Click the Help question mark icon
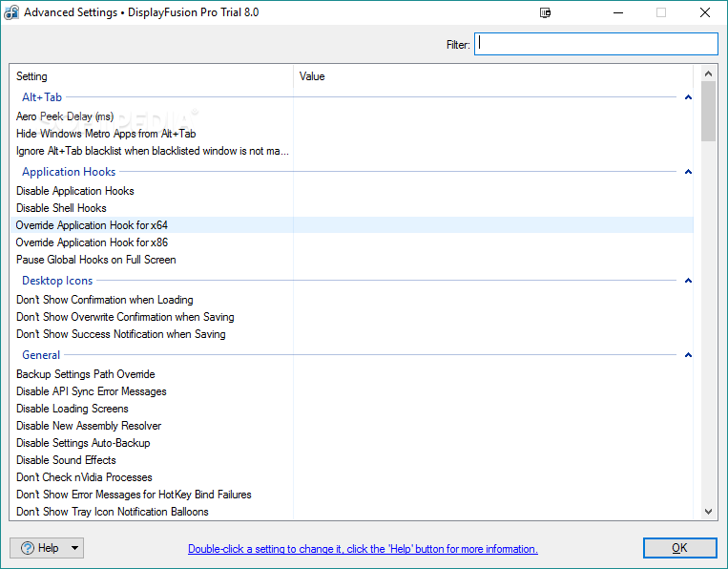The height and width of the screenshot is (569, 728). (x=28, y=548)
